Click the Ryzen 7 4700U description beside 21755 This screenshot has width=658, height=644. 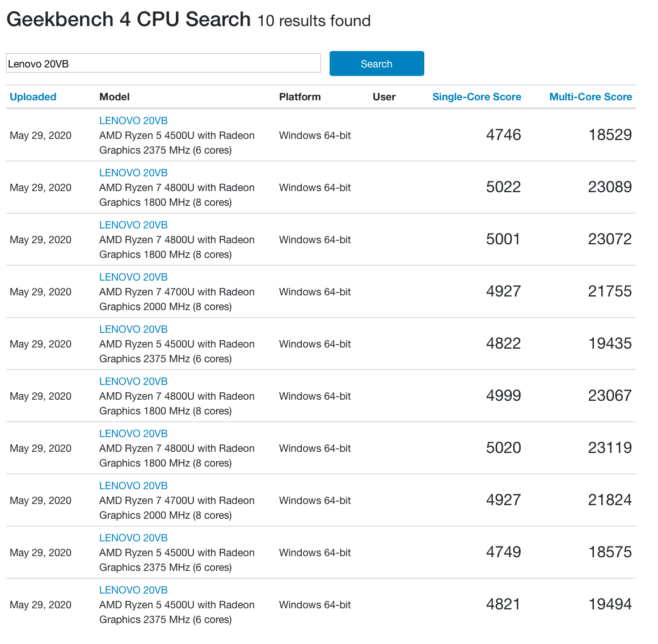176,299
